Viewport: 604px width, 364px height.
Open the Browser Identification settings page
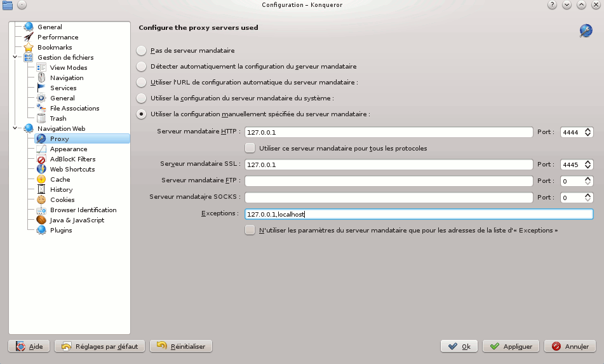pyautogui.click(x=83, y=210)
